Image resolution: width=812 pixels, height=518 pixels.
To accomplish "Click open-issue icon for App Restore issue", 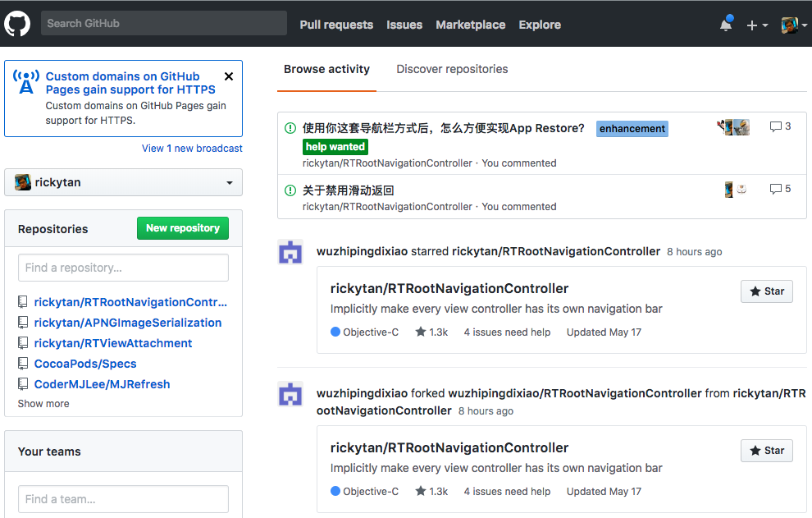I will coord(290,128).
